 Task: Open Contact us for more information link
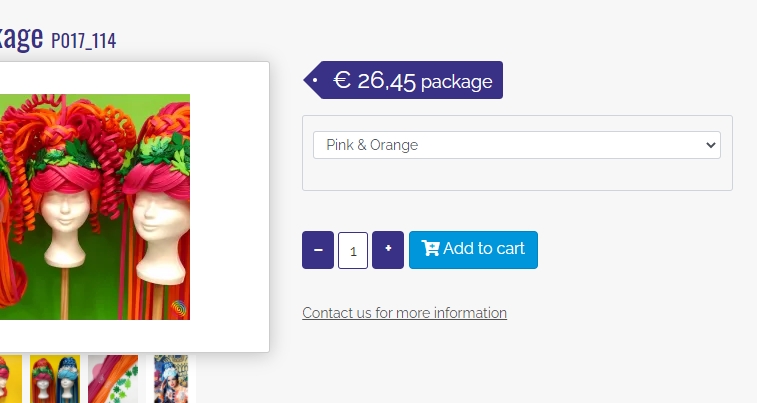pyautogui.click(x=404, y=313)
